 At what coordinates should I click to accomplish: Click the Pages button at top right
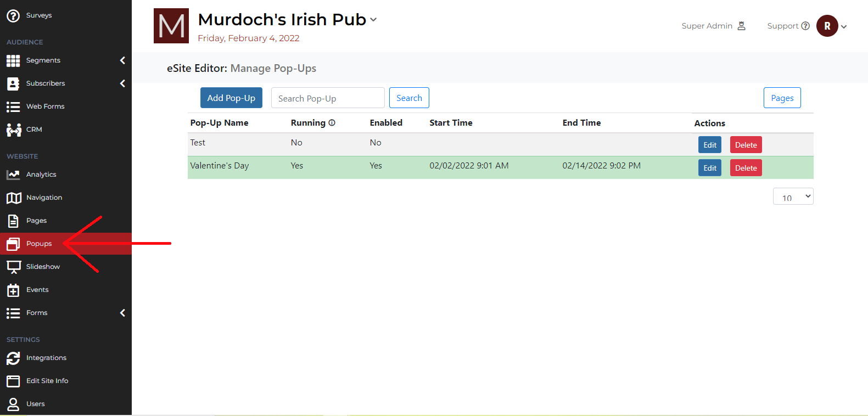(782, 98)
